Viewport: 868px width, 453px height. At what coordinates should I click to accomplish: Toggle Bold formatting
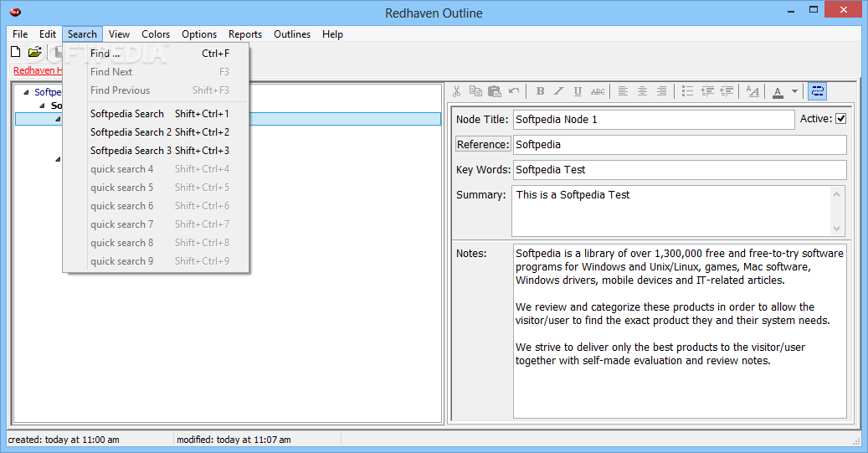pyautogui.click(x=540, y=91)
